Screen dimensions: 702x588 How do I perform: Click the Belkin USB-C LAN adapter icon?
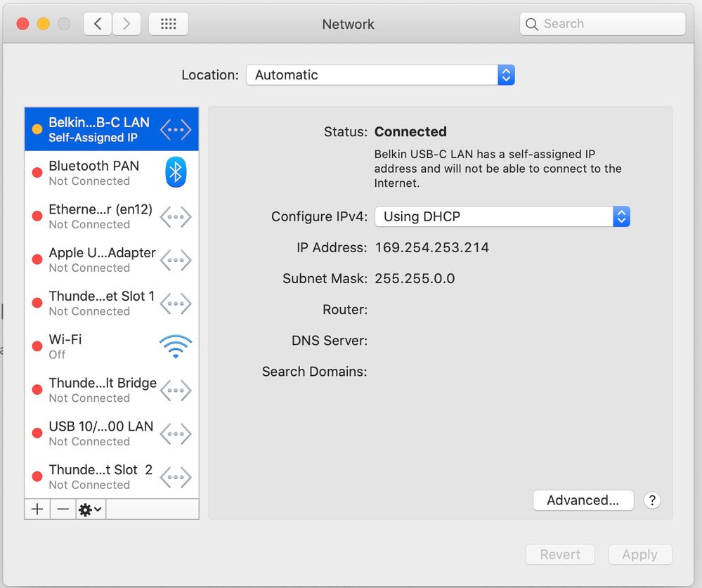point(175,129)
